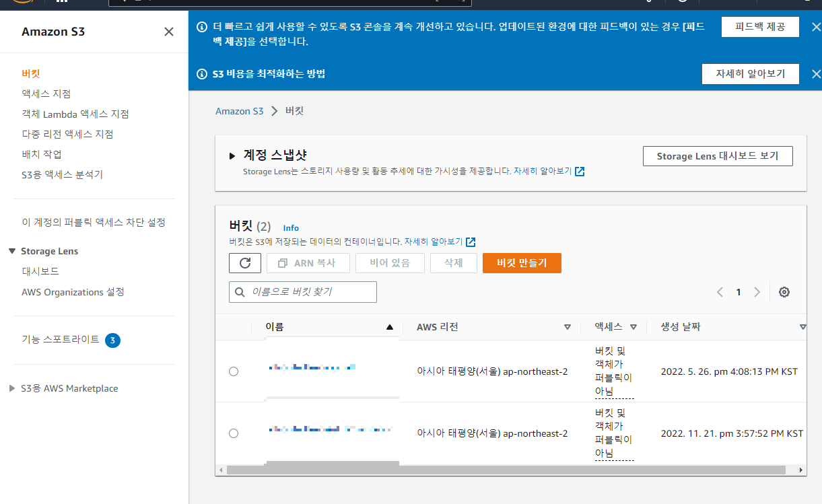The image size is (822, 504).
Task: Click in 이름으로 버킷 찾기 search field
Action: pyautogui.click(x=303, y=292)
